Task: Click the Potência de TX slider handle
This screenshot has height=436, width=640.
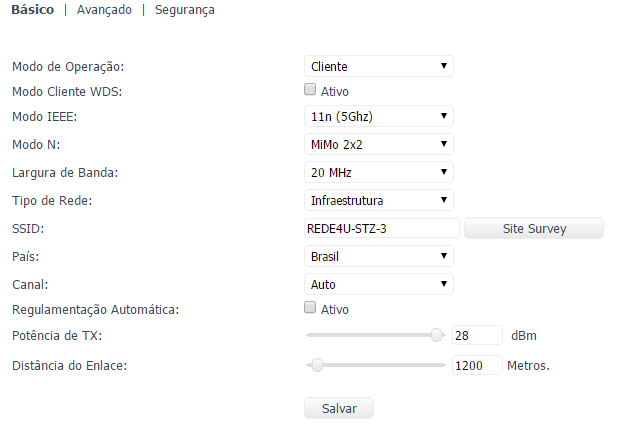Action: (x=437, y=335)
